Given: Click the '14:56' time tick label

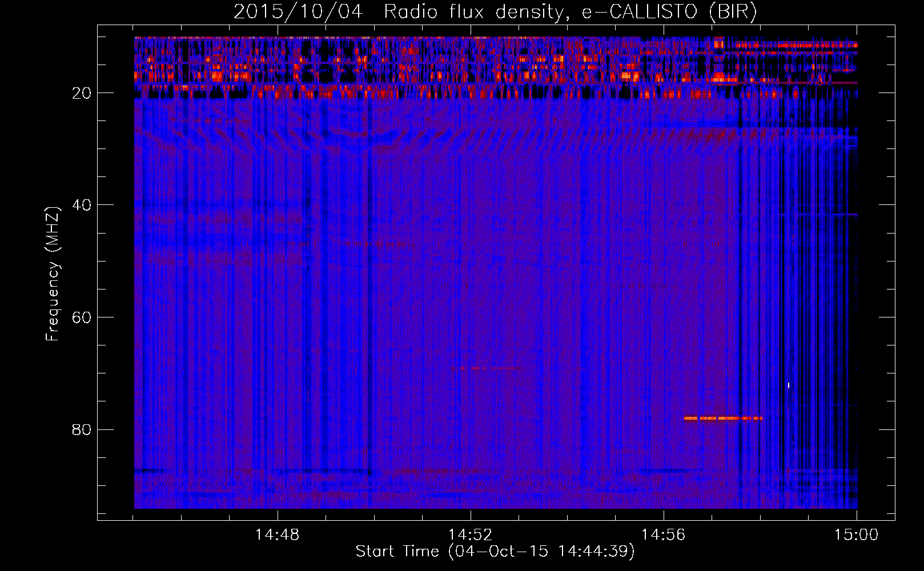Looking at the screenshot, I should click(663, 535).
